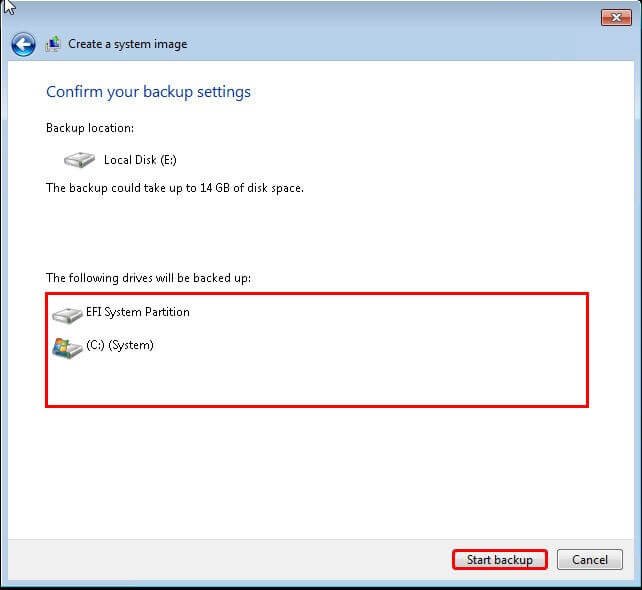The width and height of the screenshot is (642, 590).
Task: Click the EFI System Partition drive icon
Action: point(67,314)
